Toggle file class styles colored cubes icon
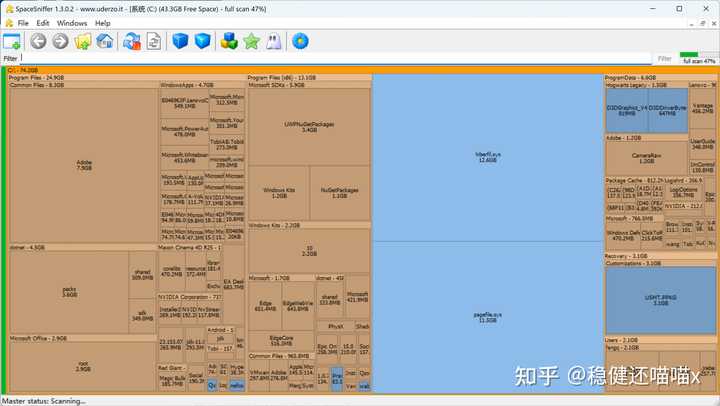The height and width of the screenshot is (406, 720). (229, 41)
